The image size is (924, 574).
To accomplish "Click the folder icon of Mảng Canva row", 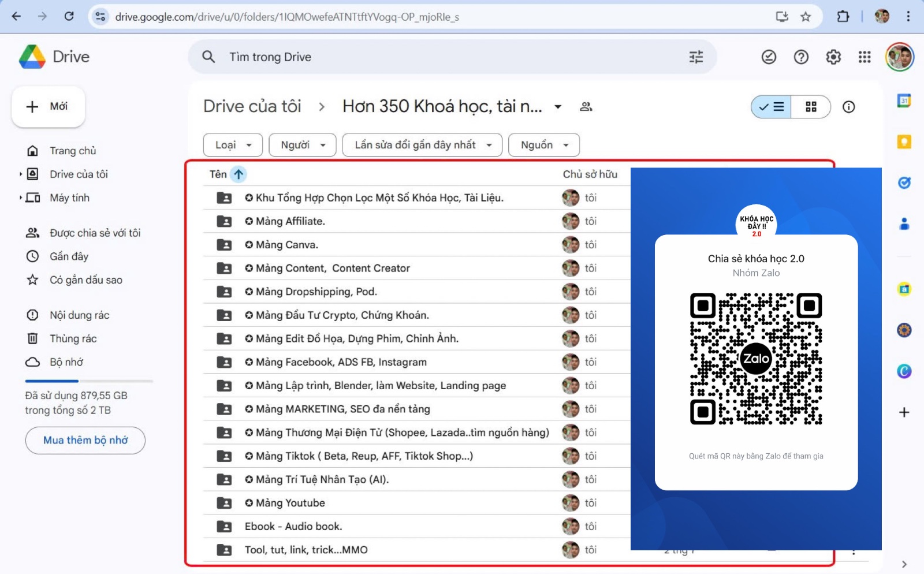I will [x=224, y=245].
